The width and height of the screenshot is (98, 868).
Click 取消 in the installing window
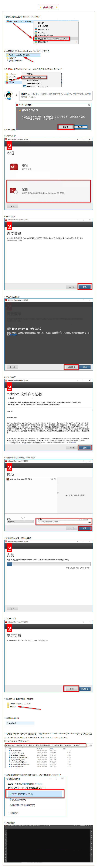[x=12, y=609]
